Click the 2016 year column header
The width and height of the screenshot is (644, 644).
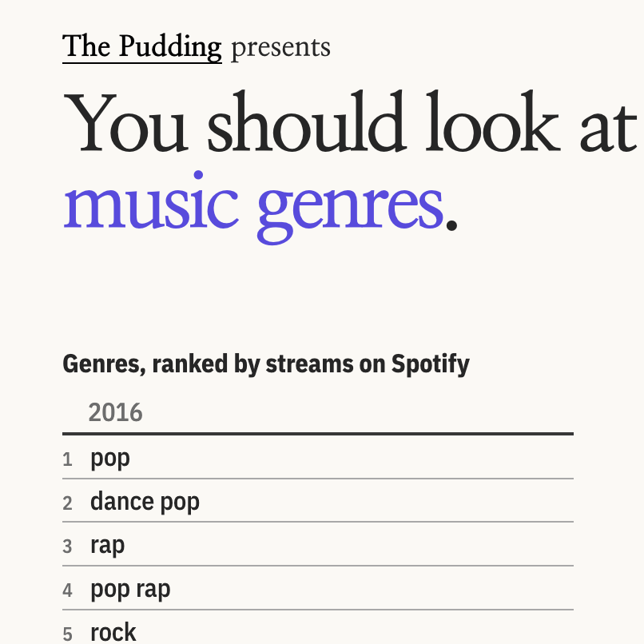tap(115, 412)
